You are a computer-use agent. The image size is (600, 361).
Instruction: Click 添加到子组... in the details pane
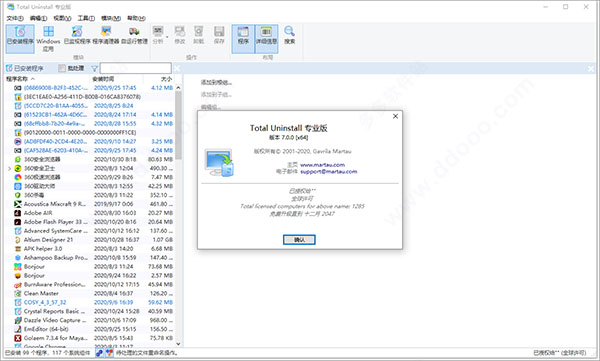(x=216, y=95)
